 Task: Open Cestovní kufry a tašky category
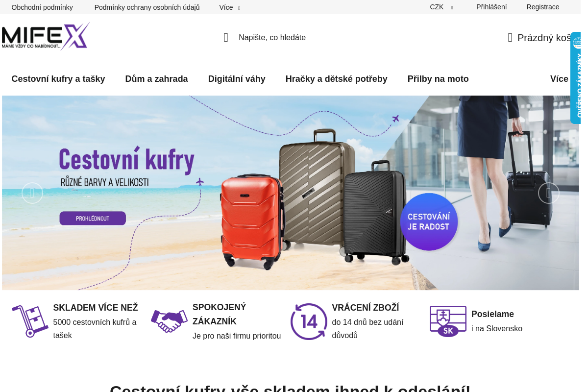58,79
